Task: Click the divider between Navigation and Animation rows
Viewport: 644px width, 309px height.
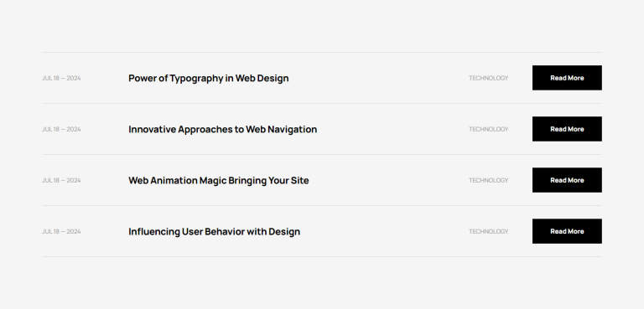Action: point(322,155)
